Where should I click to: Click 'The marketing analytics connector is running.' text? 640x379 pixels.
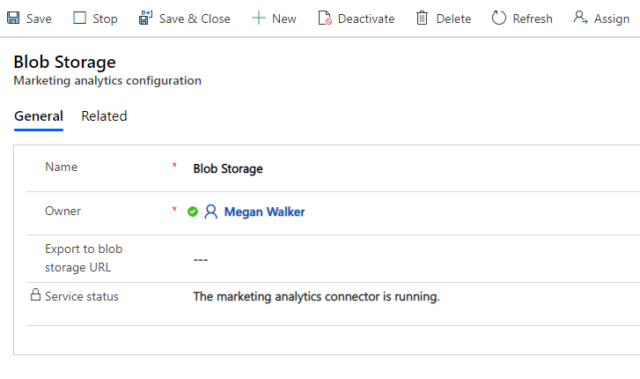(x=316, y=297)
